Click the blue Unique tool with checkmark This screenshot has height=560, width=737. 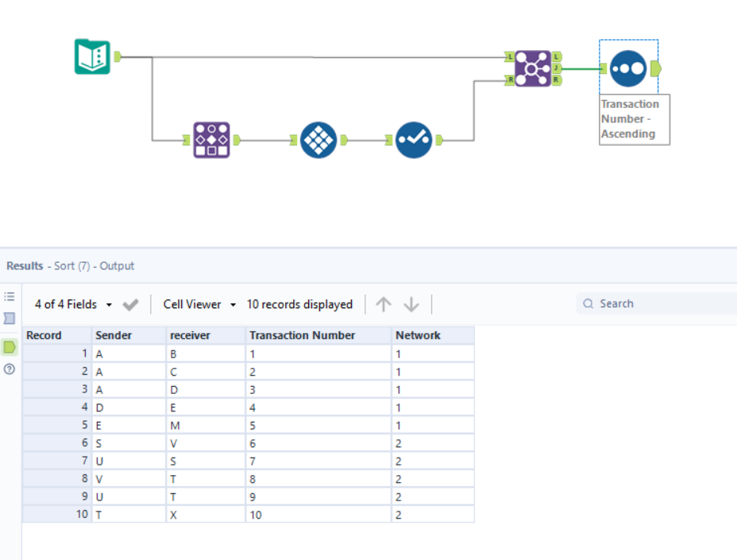(x=414, y=140)
